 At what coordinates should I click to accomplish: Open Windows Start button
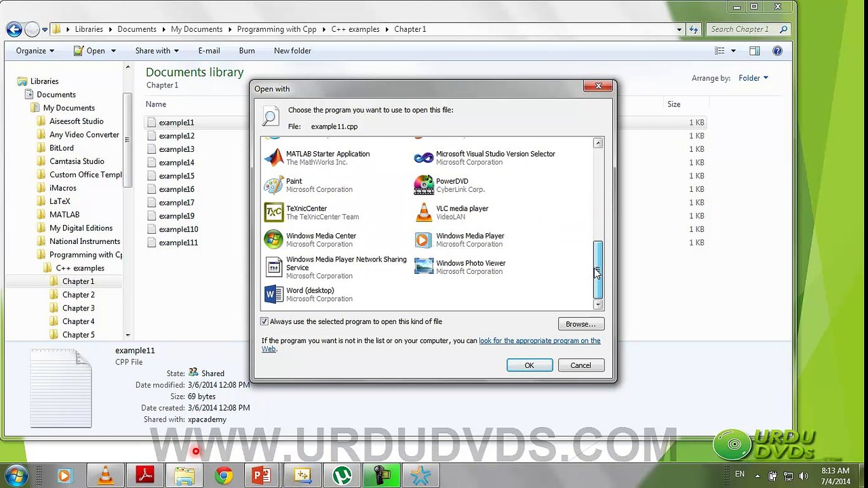[x=16, y=475]
